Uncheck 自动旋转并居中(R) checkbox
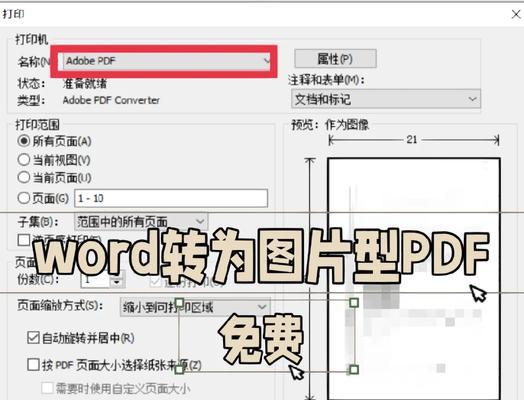This screenshot has height=400, width=524. click(x=33, y=338)
